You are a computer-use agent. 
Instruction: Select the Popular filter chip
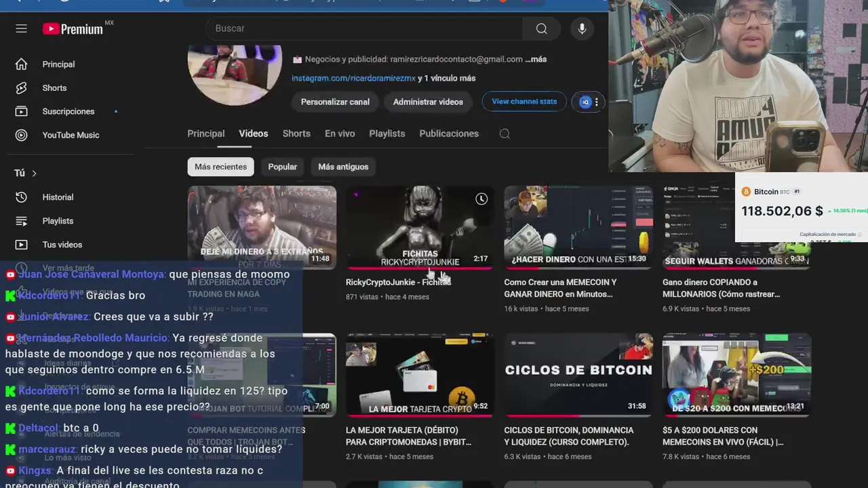point(283,167)
